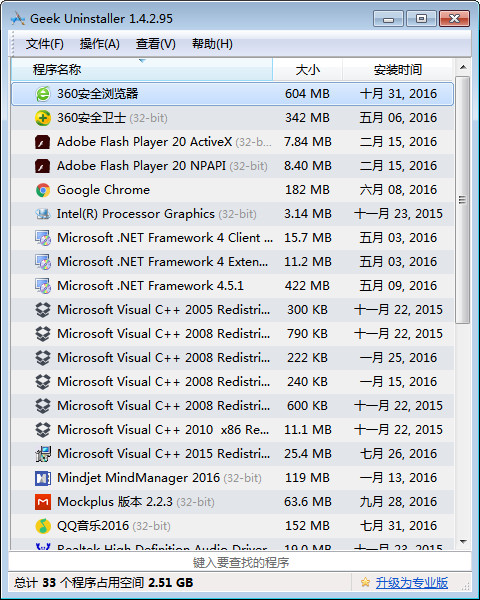The image size is (480, 600).
Task: Click the .NET Framework 4 Client icon
Action: click(x=43, y=238)
